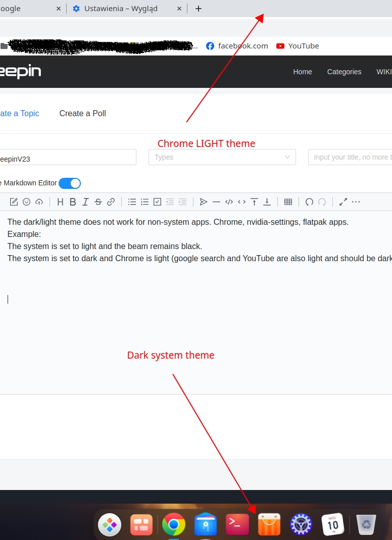Insert a code block with </> icon
392x540 pixels.
click(x=229, y=202)
